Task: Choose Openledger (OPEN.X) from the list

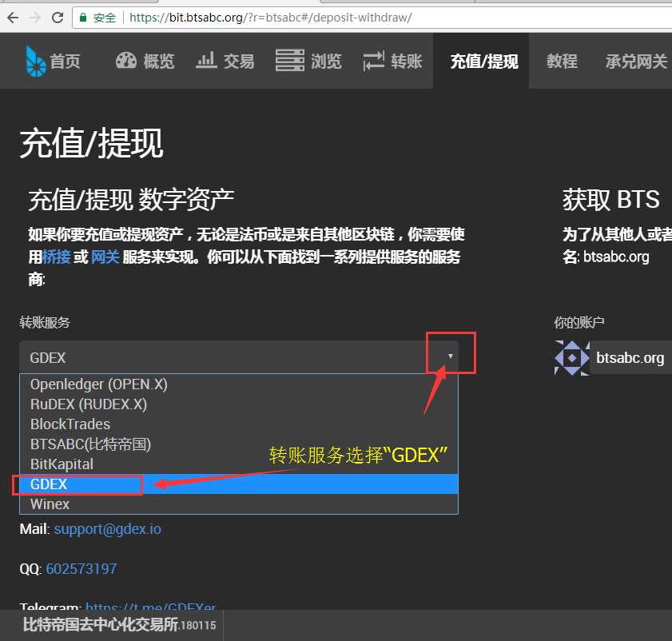Action: tap(239, 384)
